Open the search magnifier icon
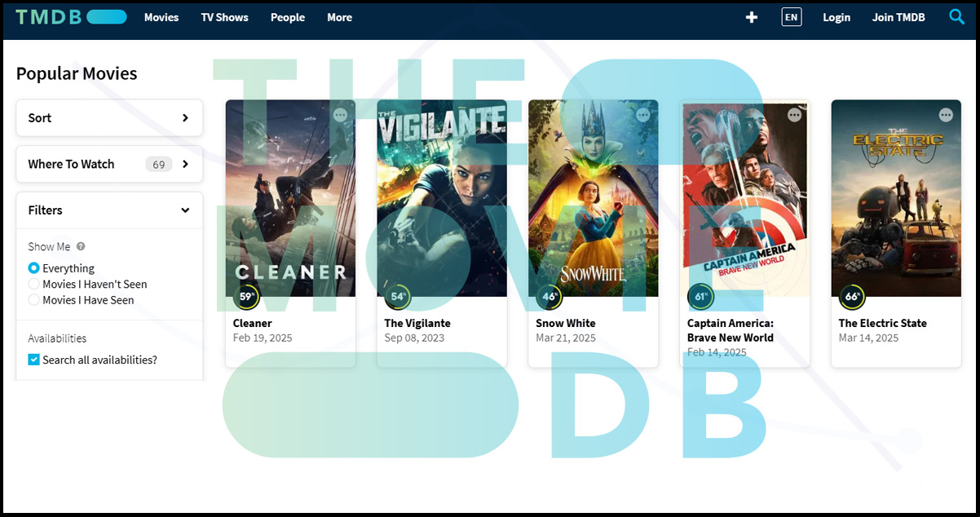This screenshot has width=980, height=517. [x=956, y=16]
